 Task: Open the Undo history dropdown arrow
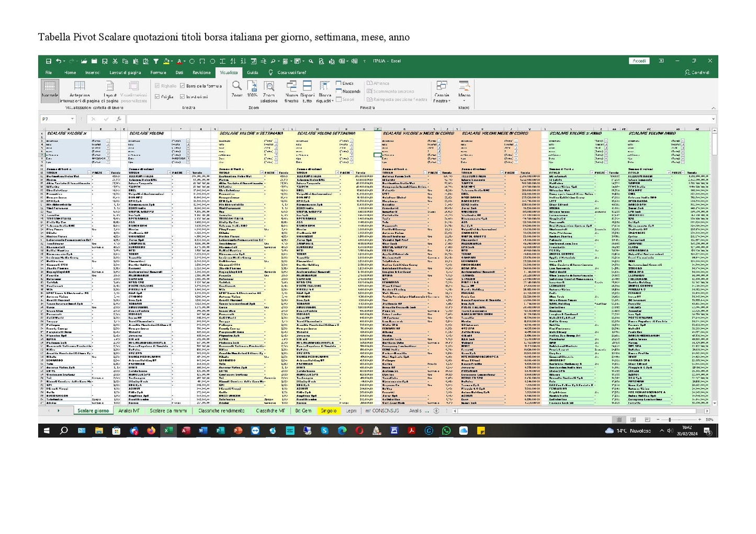point(64,61)
